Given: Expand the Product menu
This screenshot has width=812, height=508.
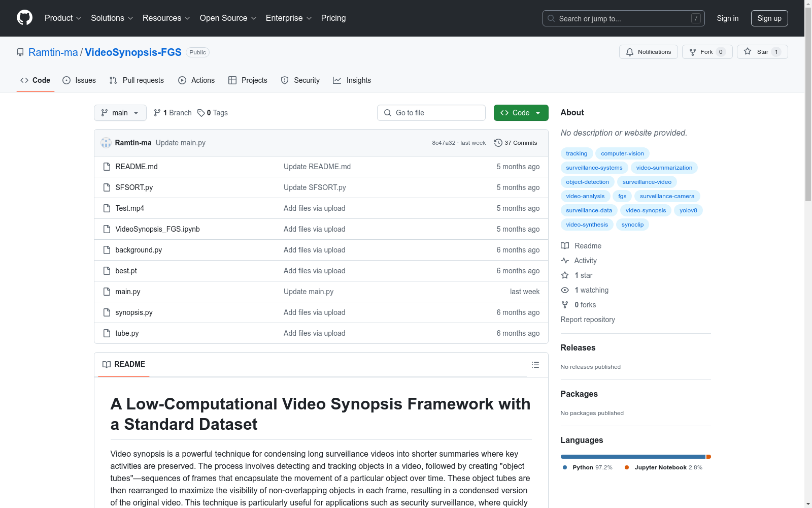Looking at the screenshot, I should pos(63,18).
